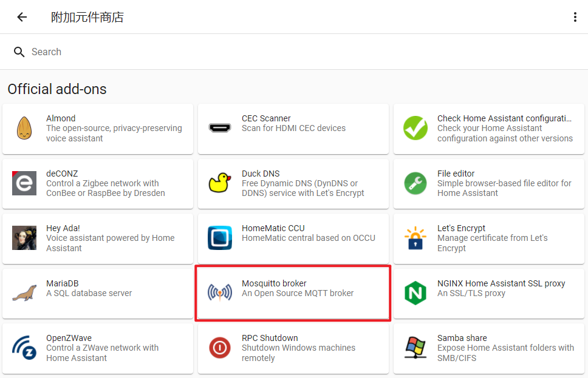Image resolution: width=588 pixels, height=378 pixels.
Task: Click the yellow Duck DNS icon
Action: [220, 183]
